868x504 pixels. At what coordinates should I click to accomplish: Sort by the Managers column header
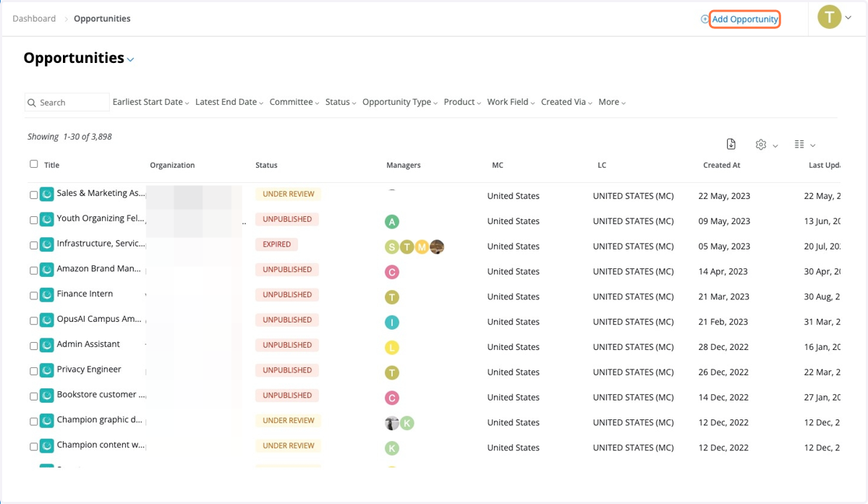(404, 165)
